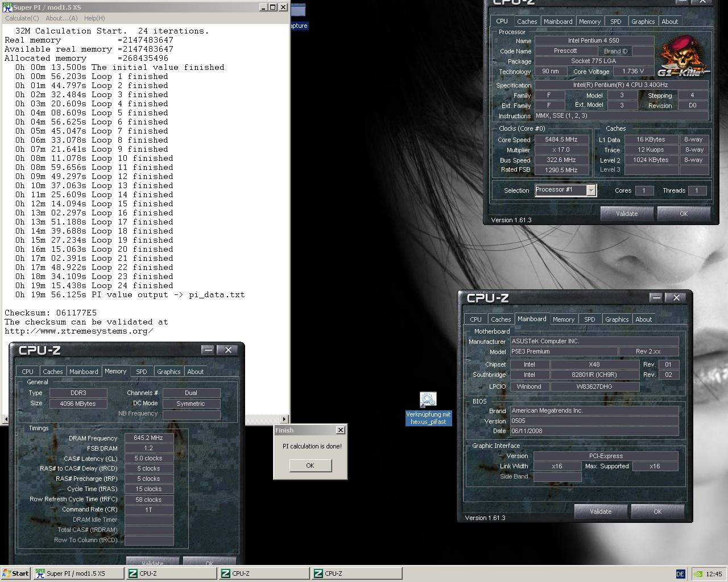
Task: Select Graphics tab in Memory CPU-Z window
Action: [169, 372]
